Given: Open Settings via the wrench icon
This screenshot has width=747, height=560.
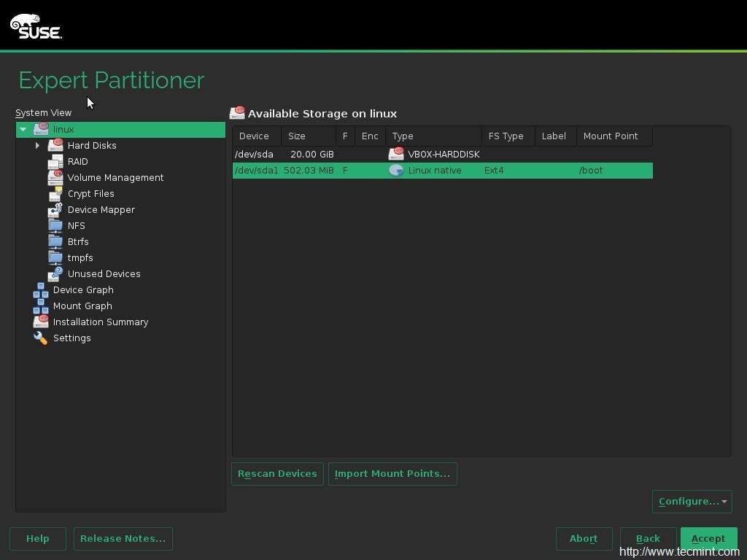Looking at the screenshot, I should [x=41, y=338].
